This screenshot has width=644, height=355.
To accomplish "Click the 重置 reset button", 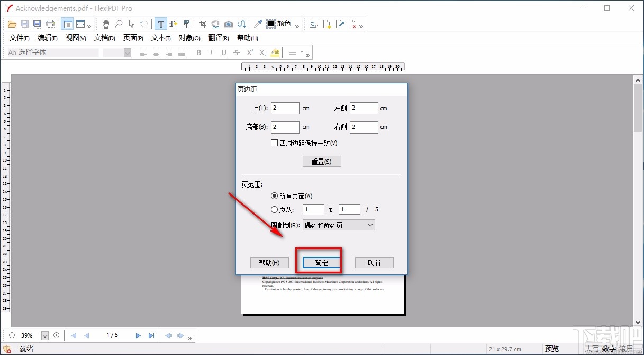I will 322,161.
